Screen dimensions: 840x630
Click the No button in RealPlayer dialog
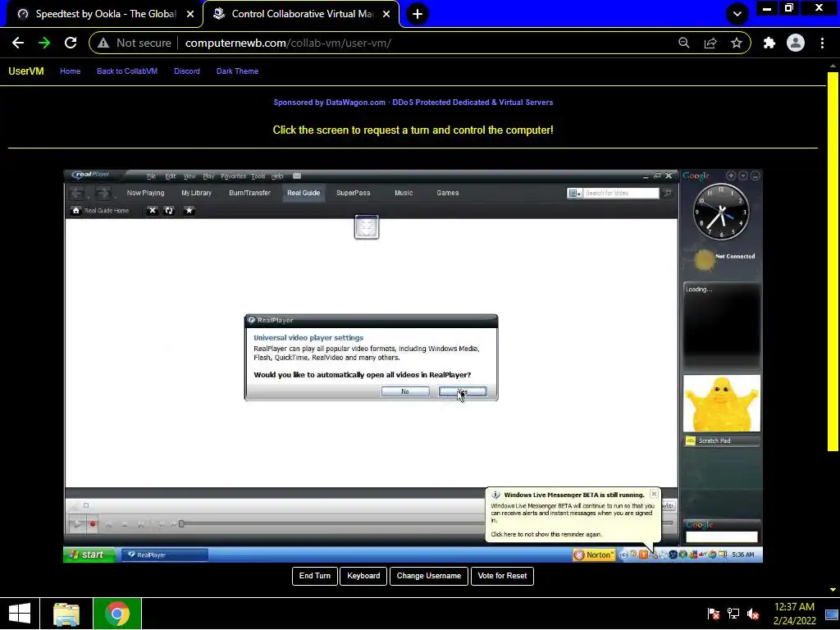405,391
